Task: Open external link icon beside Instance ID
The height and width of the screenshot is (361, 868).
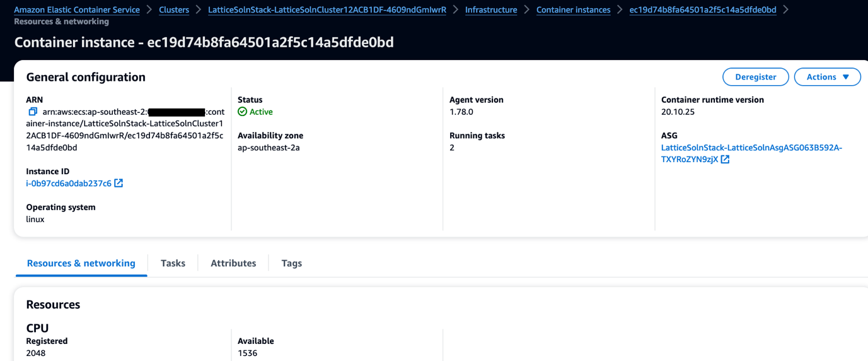Action: (x=119, y=183)
